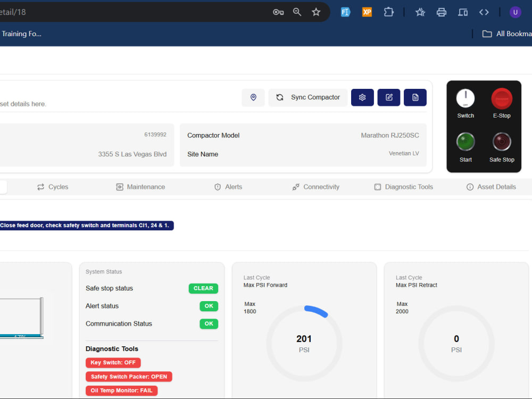Click the printer icon in browser toolbar
Viewport: 532px width, 399px height.
point(442,12)
